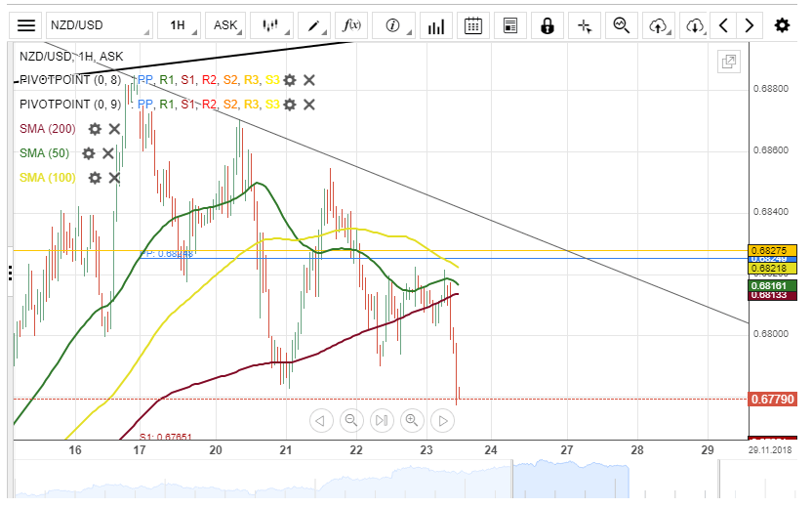The width and height of the screenshot is (812, 507).
Task: Click the cloud download icon
Action: point(694,25)
